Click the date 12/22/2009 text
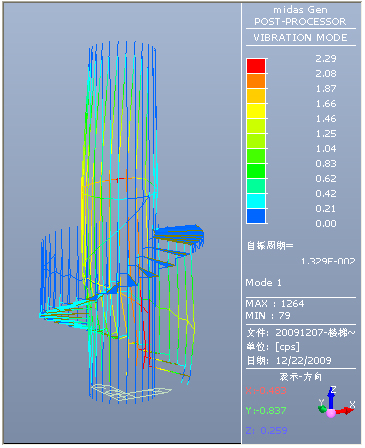The width and height of the screenshot is (365, 448). 303,360
